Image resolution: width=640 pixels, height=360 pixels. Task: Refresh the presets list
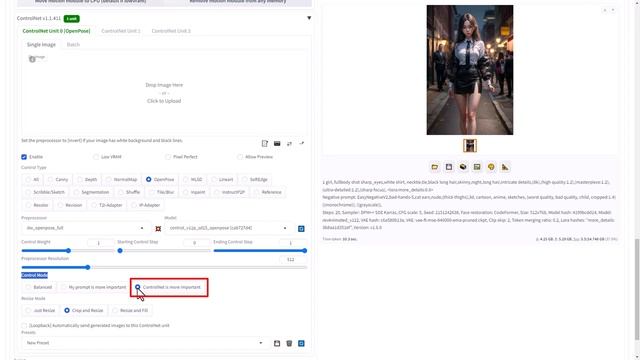click(x=301, y=343)
